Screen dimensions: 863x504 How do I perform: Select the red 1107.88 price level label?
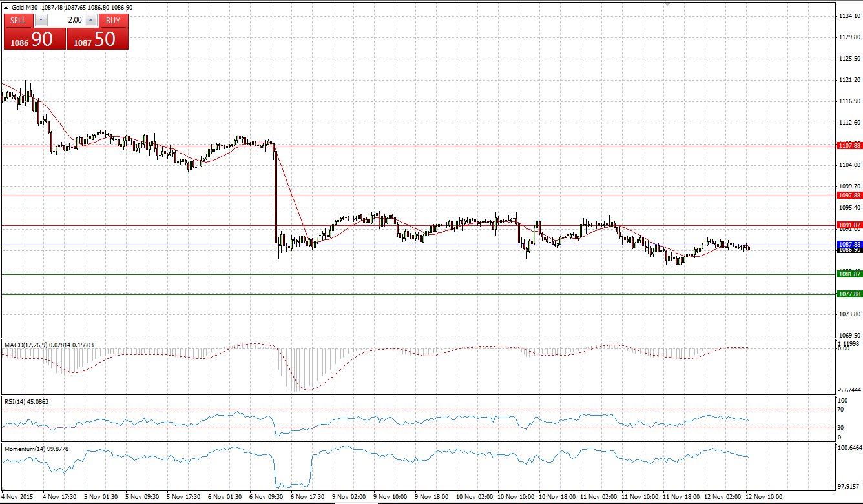849,146
